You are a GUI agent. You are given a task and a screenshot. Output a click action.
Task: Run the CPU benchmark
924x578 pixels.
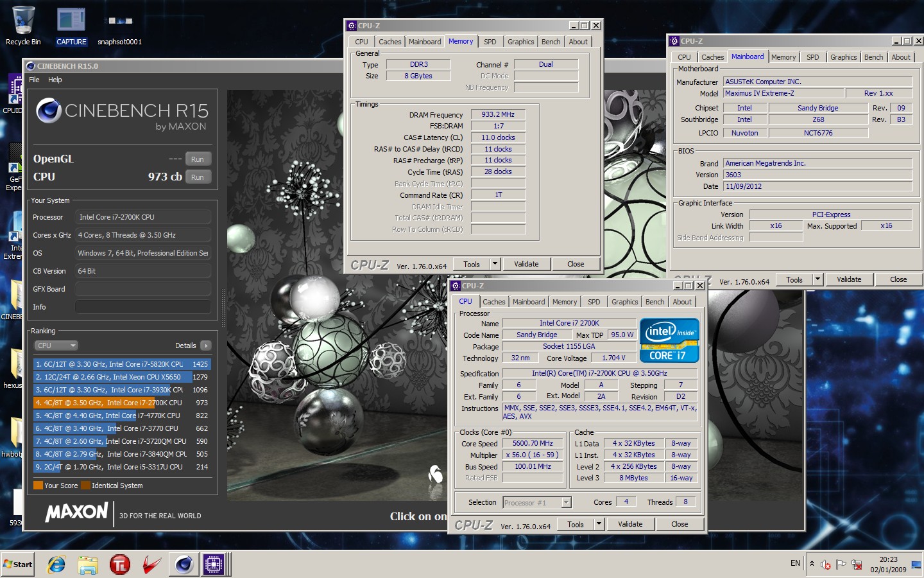198,177
